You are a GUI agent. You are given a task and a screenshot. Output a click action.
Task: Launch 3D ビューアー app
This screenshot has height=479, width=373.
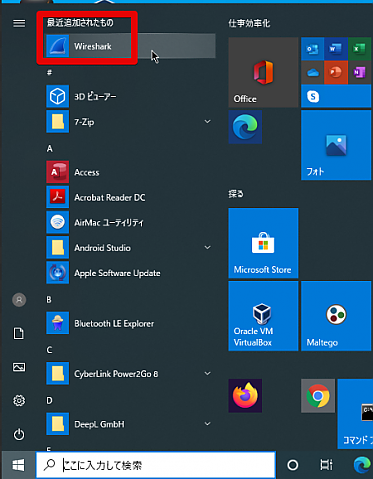coord(131,97)
